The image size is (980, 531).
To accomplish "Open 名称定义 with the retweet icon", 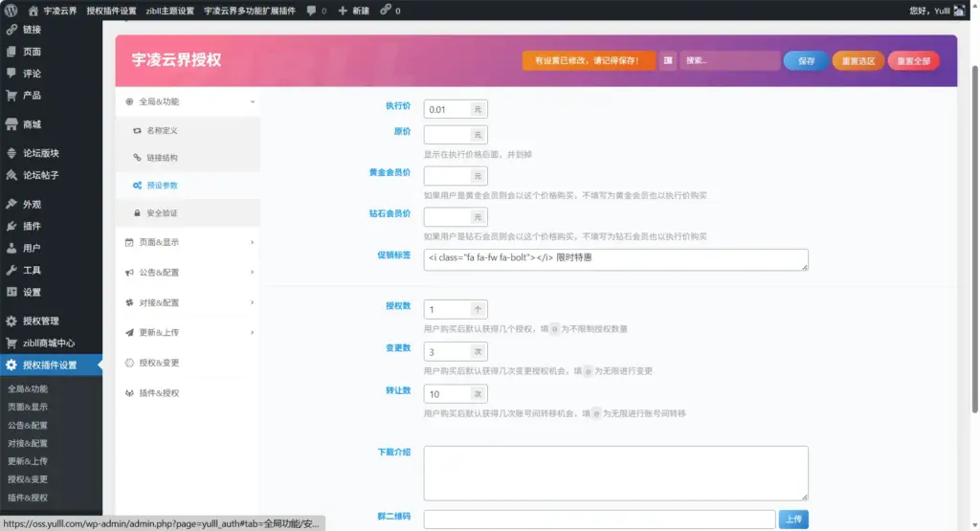I will point(188,130).
